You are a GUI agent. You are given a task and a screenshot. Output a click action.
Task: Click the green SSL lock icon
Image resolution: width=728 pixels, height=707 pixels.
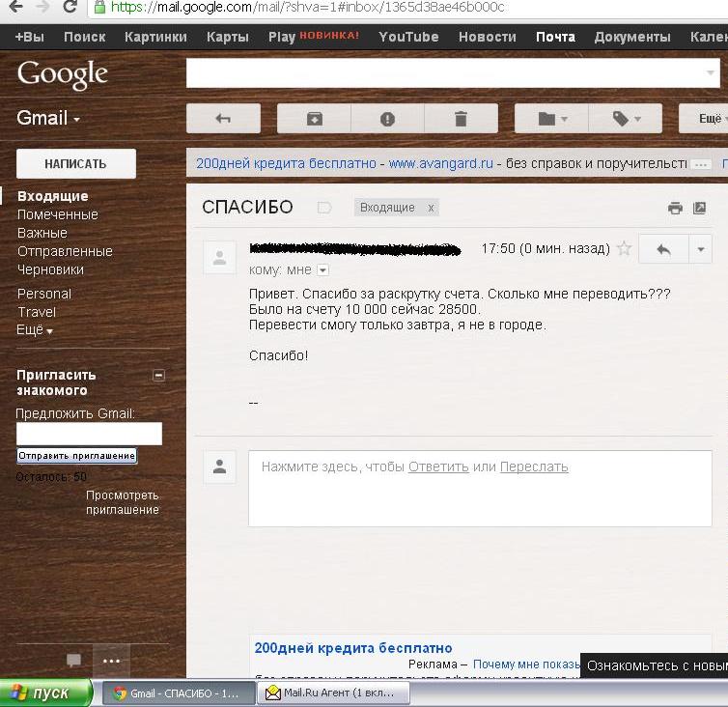(x=98, y=7)
